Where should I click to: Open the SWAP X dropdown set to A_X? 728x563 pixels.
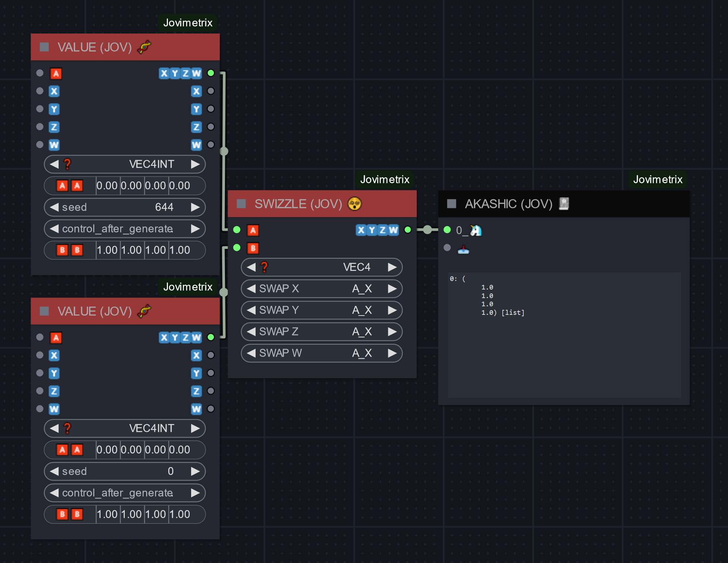pyautogui.click(x=322, y=288)
